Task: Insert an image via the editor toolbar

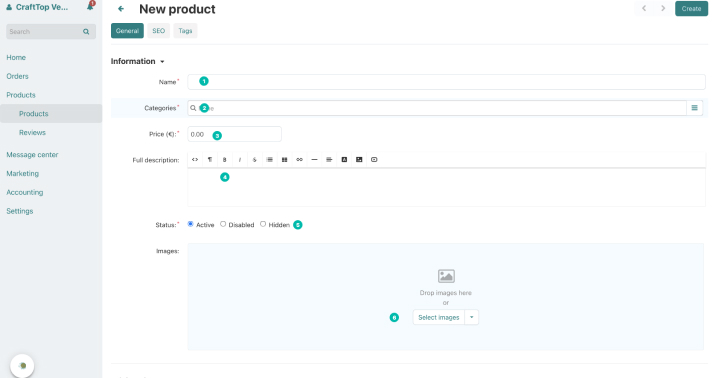Action: [359, 160]
